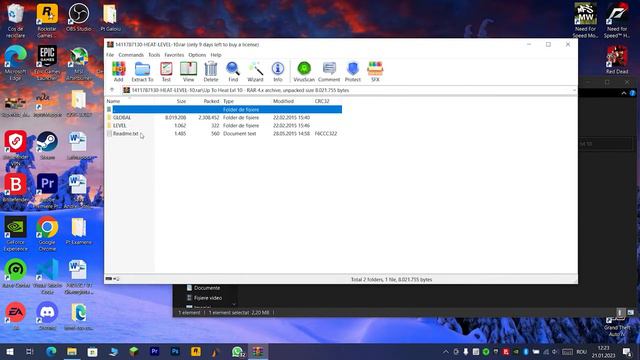Open WhatsApp from the taskbar
This screenshot has height=360, width=640.
tap(237, 351)
